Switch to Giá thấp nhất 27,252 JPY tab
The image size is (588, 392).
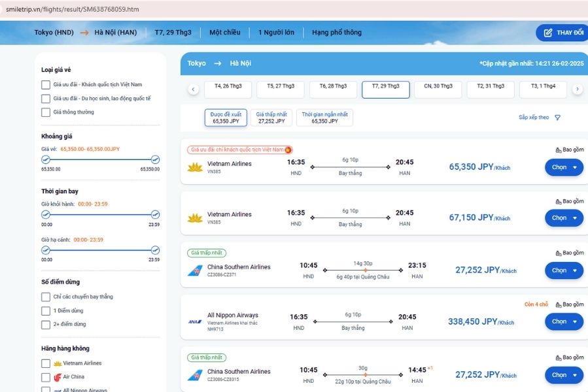coord(271,118)
